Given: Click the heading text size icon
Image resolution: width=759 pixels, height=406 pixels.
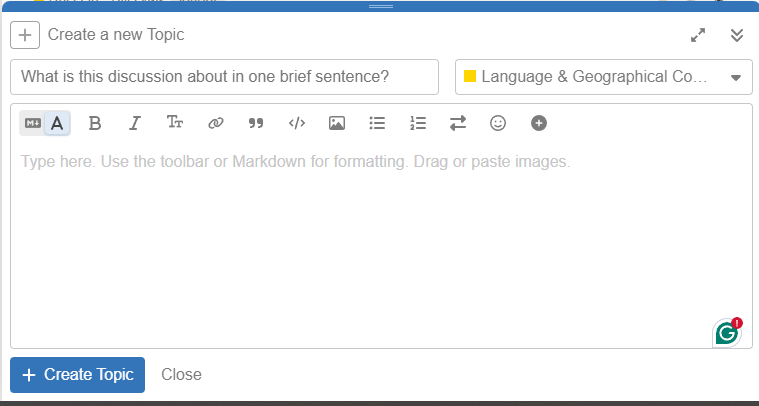Looking at the screenshot, I should click(175, 123).
